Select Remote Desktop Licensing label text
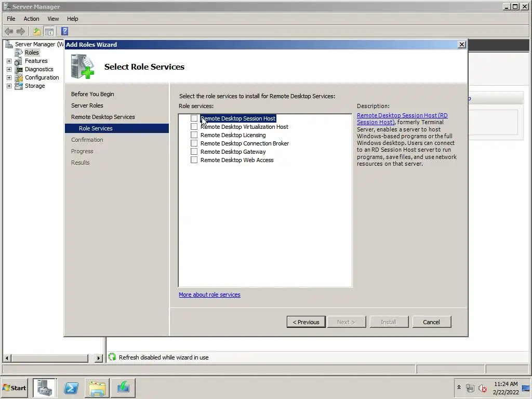Image resolution: width=532 pixels, height=399 pixels. click(x=233, y=135)
